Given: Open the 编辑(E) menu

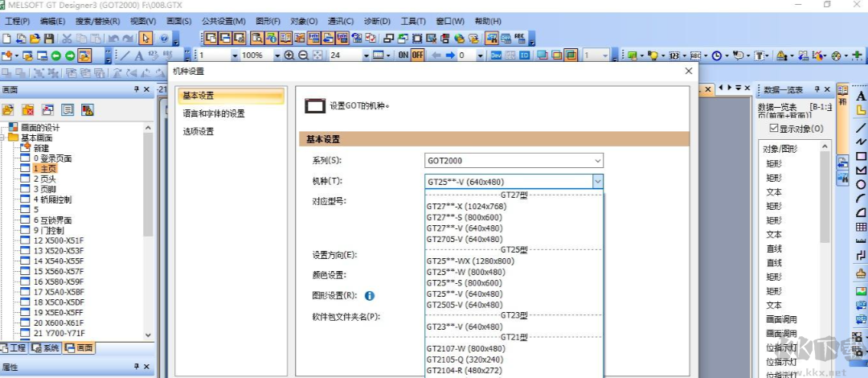Looking at the screenshot, I should click(x=52, y=21).
